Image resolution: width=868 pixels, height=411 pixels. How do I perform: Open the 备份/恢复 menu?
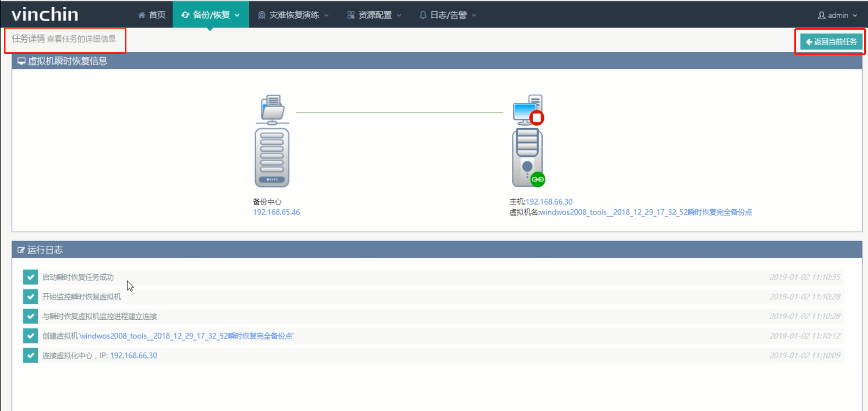(211, 15)
